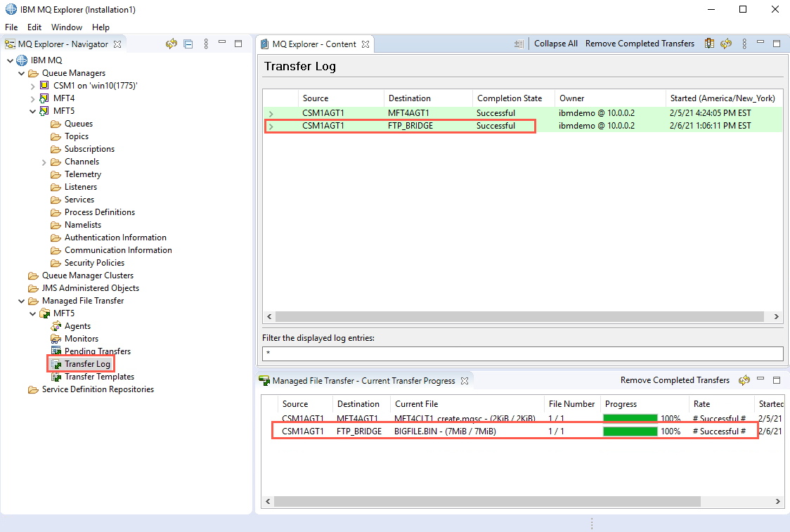
Task: Open the Content view menu (three dots)
Action: 744,44
